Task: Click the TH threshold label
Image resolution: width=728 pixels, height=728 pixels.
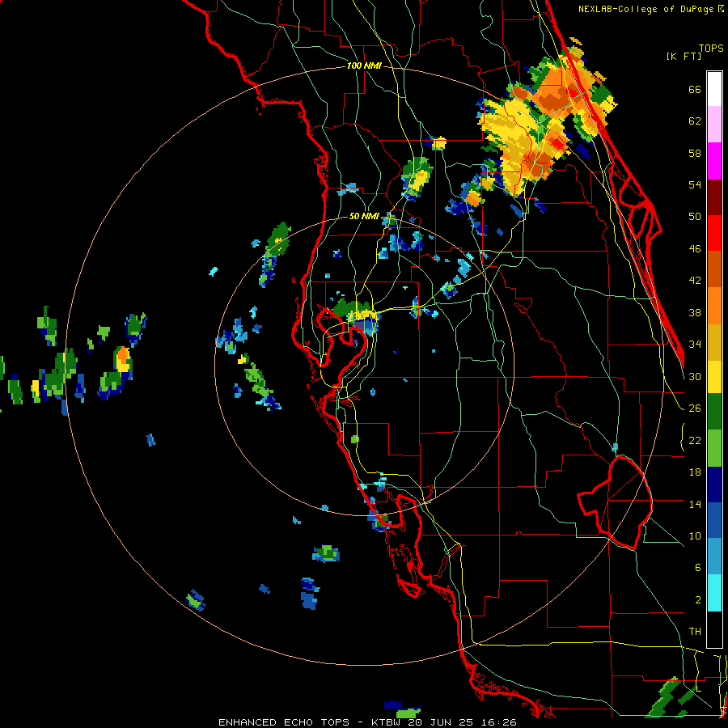Action: (695, 632)
